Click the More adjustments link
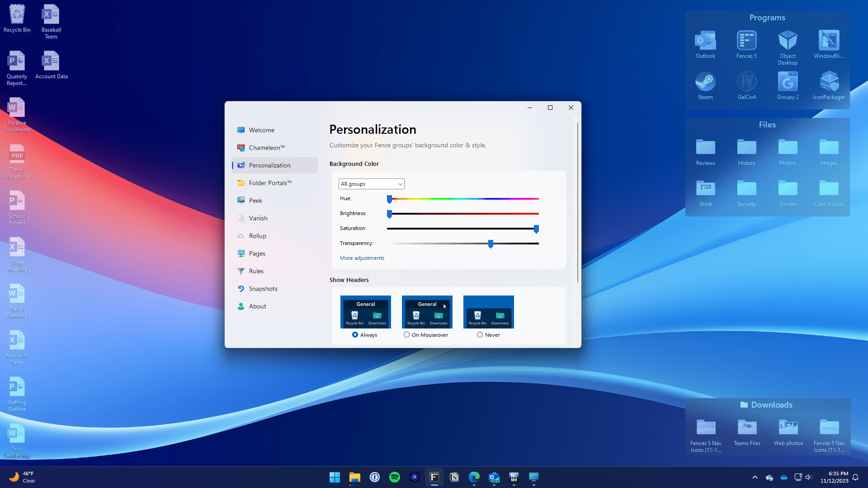Image resolution: width=868 pixels, height=488 pixels. coord(362,258)
